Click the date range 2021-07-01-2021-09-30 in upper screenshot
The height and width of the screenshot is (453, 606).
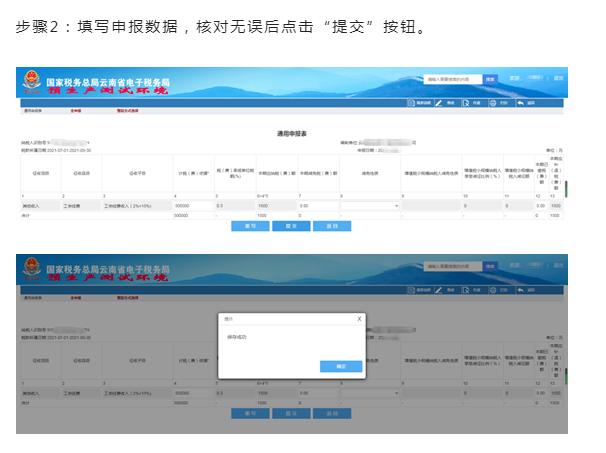click(x=69, y=150)
